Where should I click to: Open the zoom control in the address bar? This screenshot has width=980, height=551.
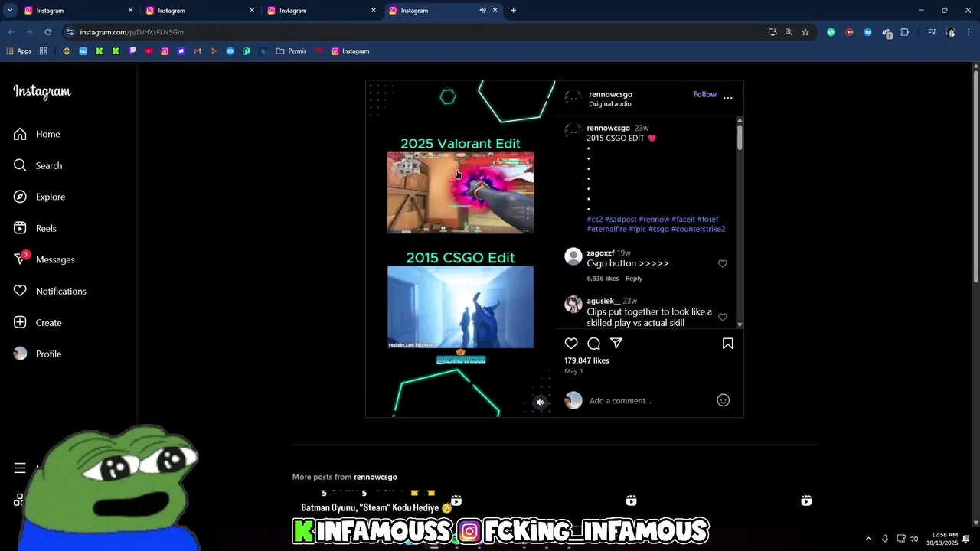coord(789,32)
